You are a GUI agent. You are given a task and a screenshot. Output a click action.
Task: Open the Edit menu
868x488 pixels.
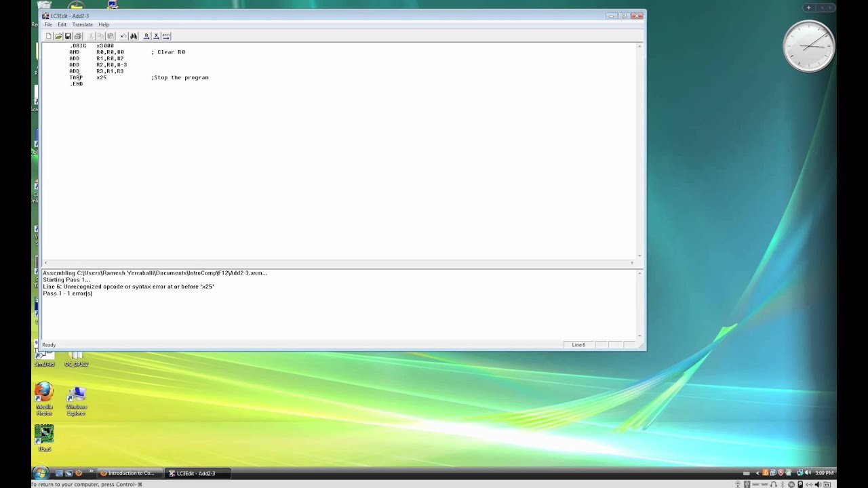coord(62,24)
